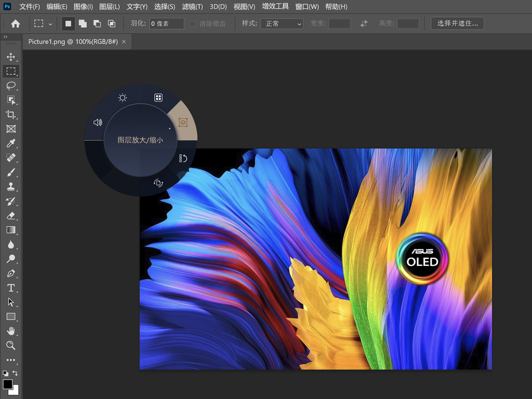Open the 样式 (Style) dropdown
This screenshot has width=532, height=399.
coord(283,24)
